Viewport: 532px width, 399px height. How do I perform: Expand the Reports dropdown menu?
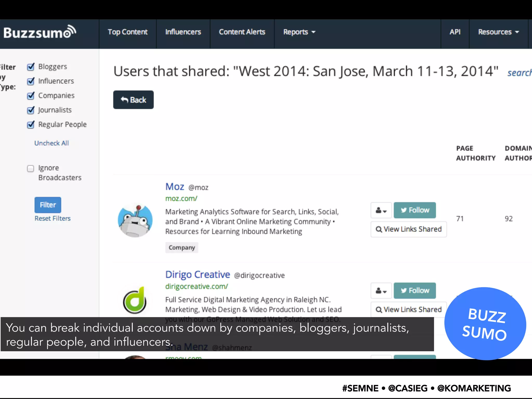point(299,32)
